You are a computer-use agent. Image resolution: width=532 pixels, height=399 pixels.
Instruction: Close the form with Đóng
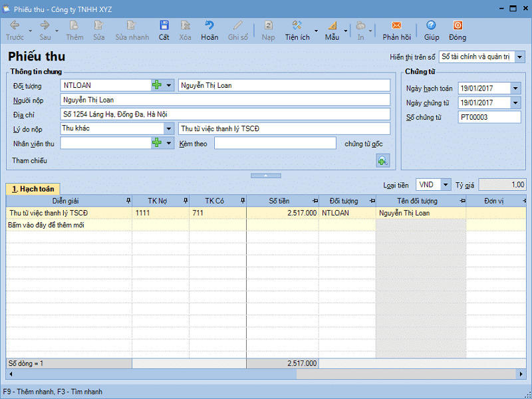pos(458,31)
